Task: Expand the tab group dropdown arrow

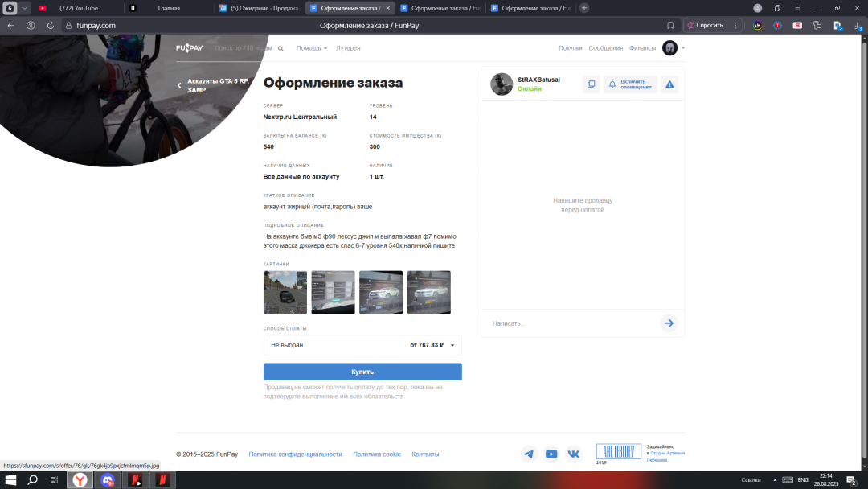Action: click(x=25, y=8)
